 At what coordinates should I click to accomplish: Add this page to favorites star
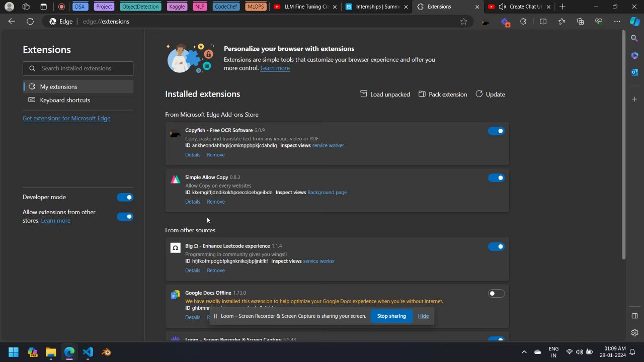pos(463,21)
